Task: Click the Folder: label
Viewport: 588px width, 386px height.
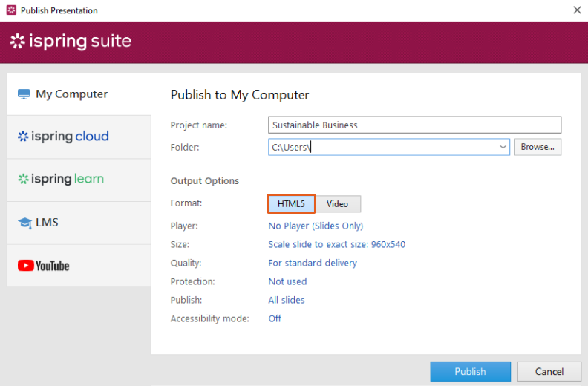Action: (x=185, y=148)
